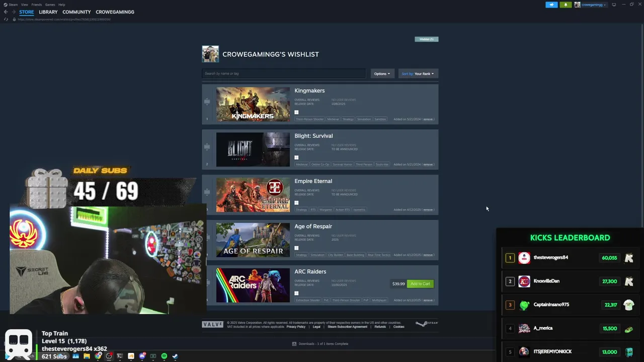Screen dimensions: 644x362
Task: Open Google Chrome from the taskbar
Action: point(98,356)
